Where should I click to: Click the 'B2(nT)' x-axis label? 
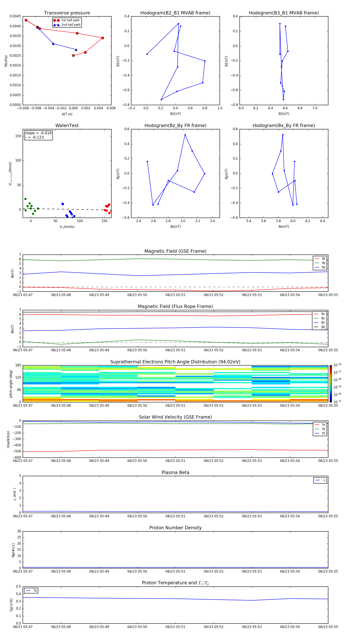175,114
